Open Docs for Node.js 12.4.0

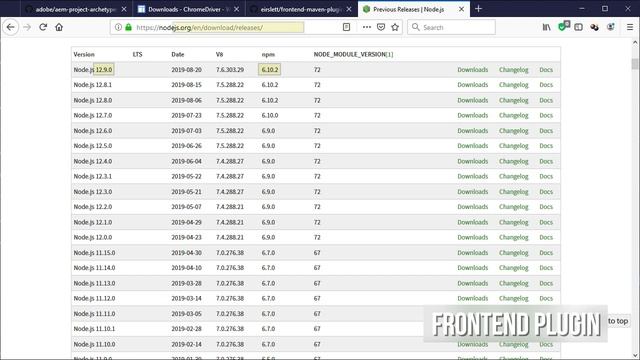pos(546,161)
